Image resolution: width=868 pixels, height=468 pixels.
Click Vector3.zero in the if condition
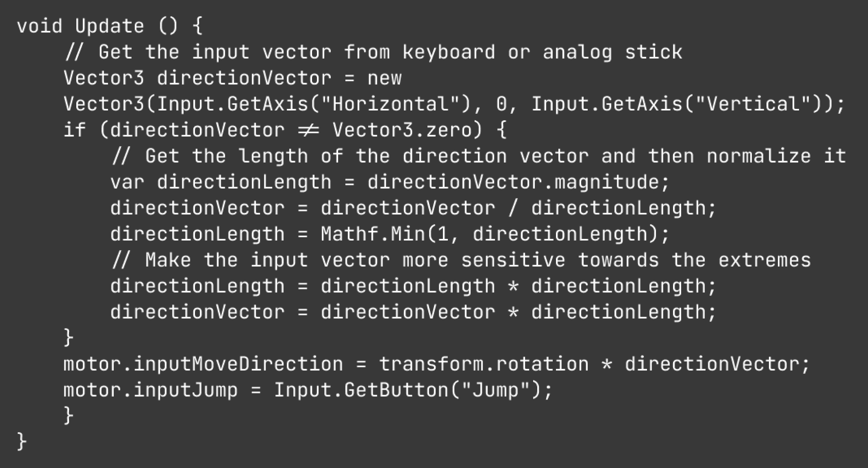click(x=402, y=130)
